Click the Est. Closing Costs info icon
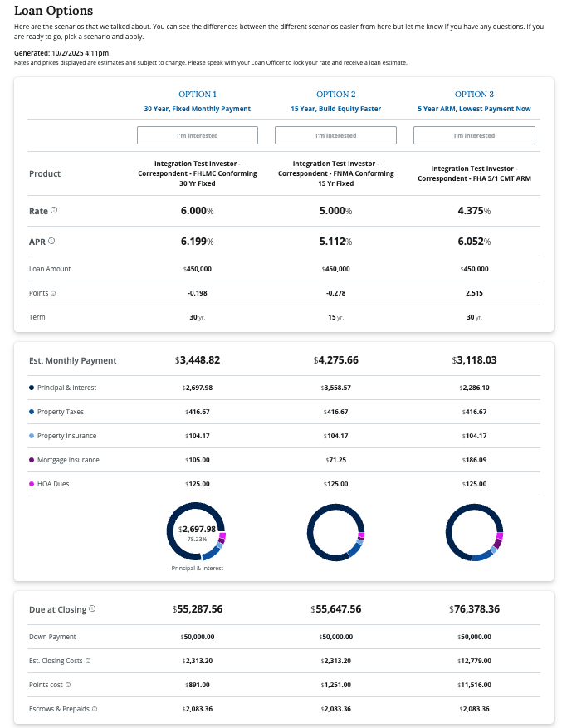 tap(87, 661)
